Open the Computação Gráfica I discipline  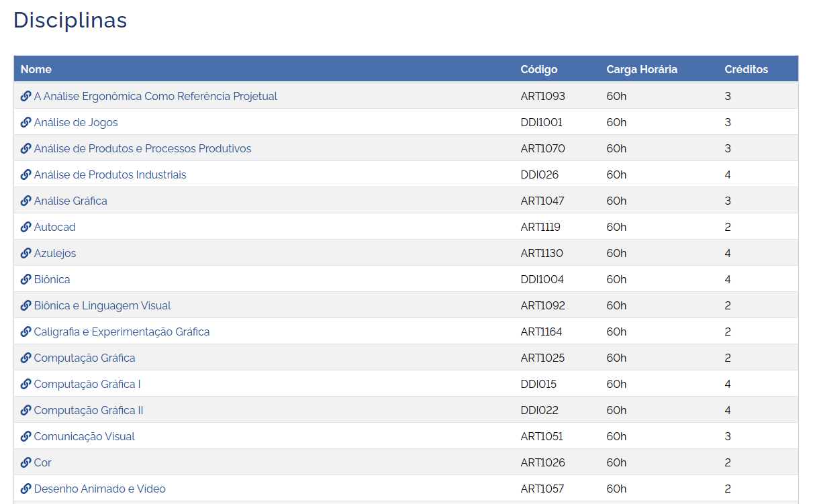click(87, 384)
